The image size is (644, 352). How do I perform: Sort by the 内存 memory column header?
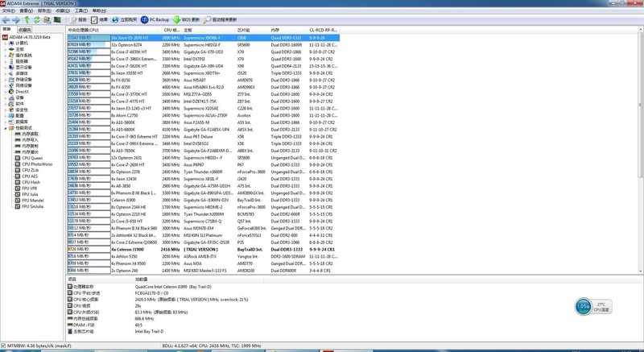(289, 30)
